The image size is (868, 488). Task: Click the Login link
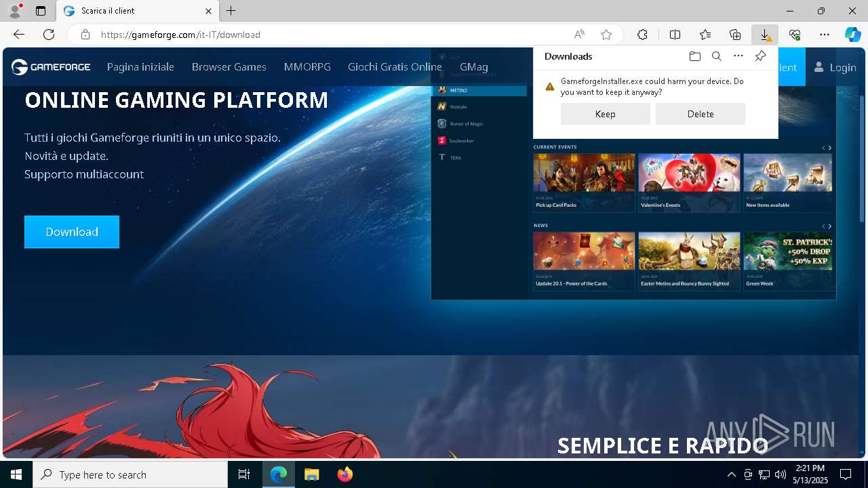[x=835, y=67]
